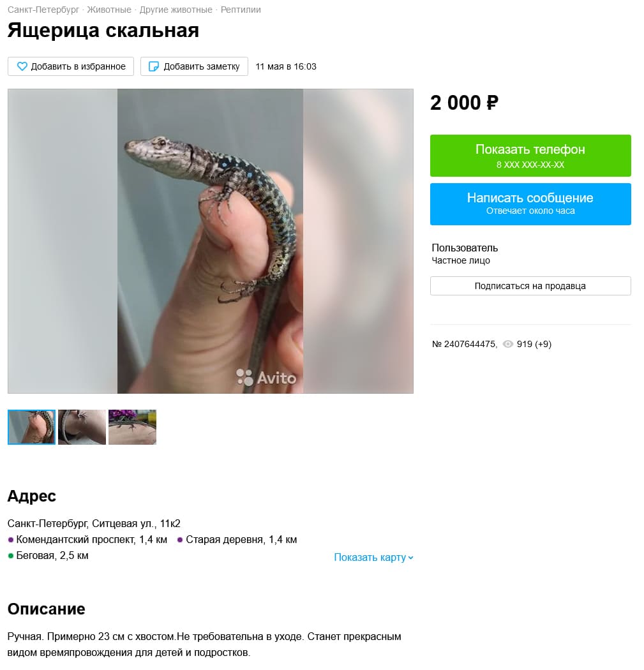Viewport: 644px width, 670px height.
Task: Open Рептилии breadcrumb category
Action: pos(241,10)
